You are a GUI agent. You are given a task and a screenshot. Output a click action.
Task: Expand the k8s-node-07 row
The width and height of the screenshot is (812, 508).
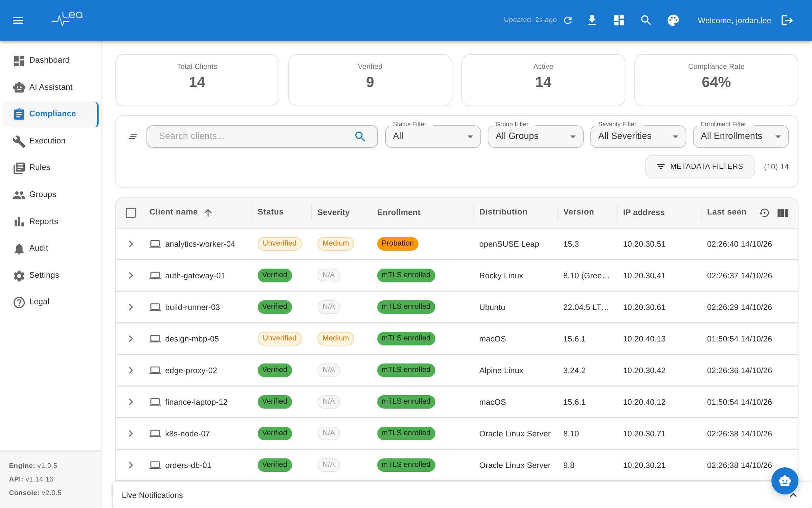click(131, 433)
